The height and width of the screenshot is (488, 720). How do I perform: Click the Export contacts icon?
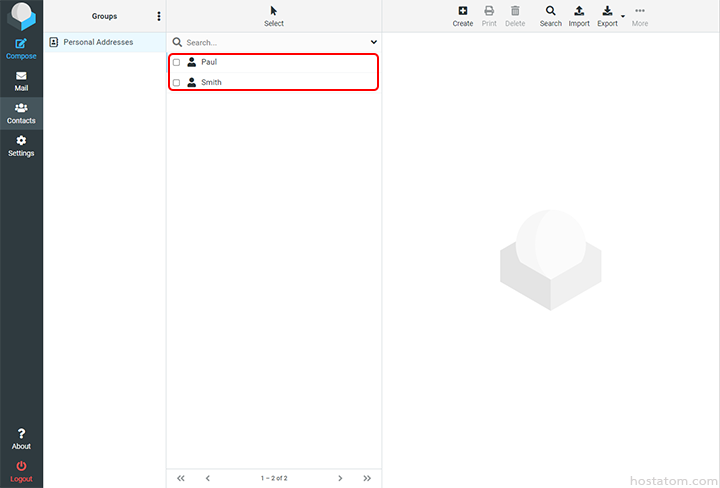607,11
